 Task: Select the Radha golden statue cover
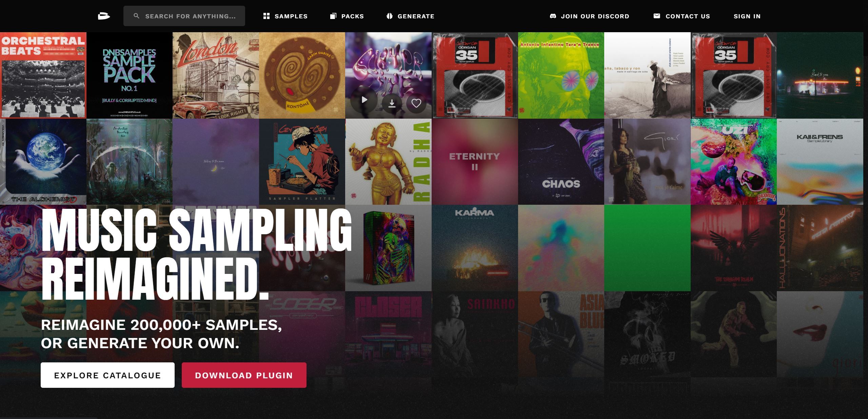(x=388, y=162)
